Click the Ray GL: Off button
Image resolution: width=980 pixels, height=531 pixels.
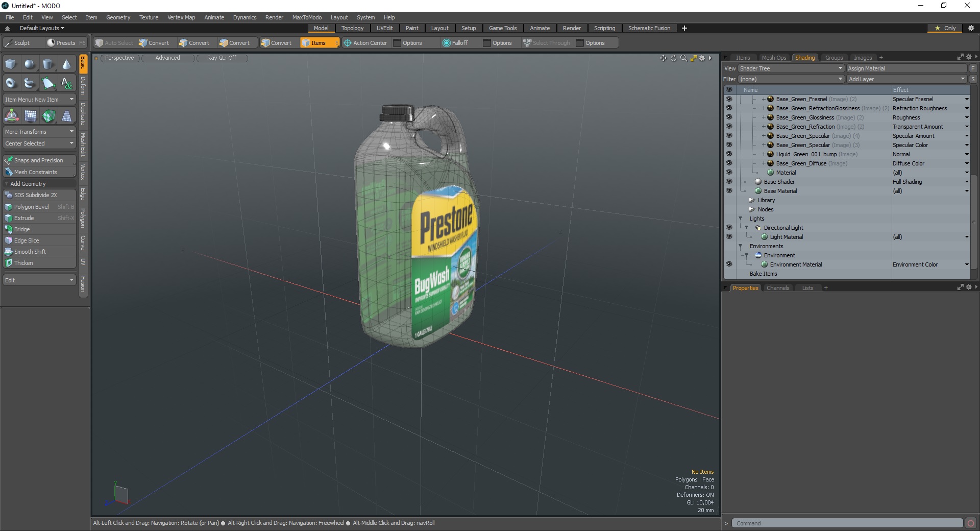(x=222, y=58)
